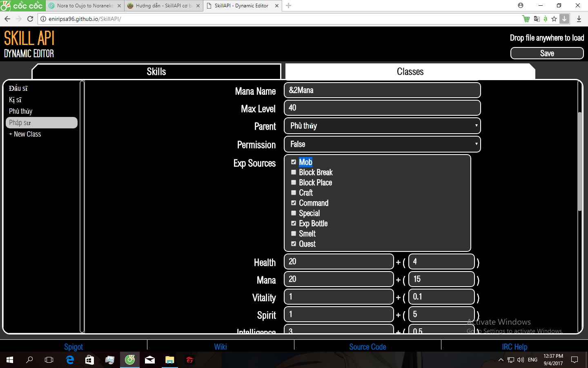Screen dimensions: 588x368
Task: Open Task View on the taskbar
Action: click(x=49, y=360)
